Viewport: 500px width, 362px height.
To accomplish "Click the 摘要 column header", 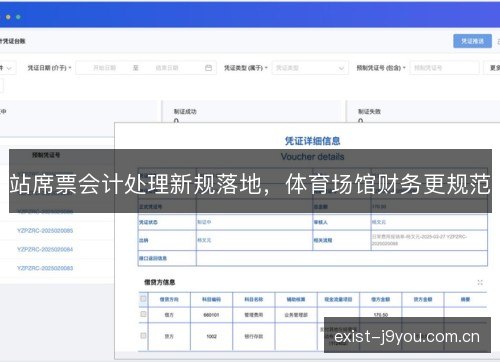I will point(465,299).
